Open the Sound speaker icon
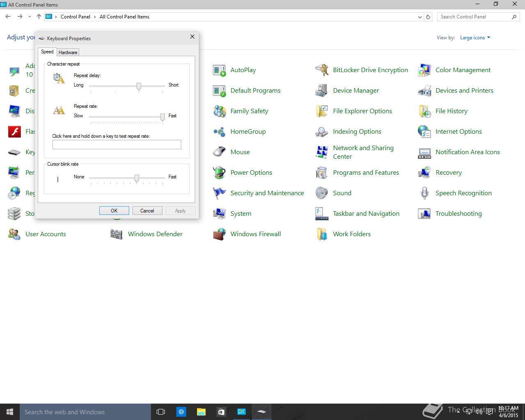525x420 pixels. (322, 193)
